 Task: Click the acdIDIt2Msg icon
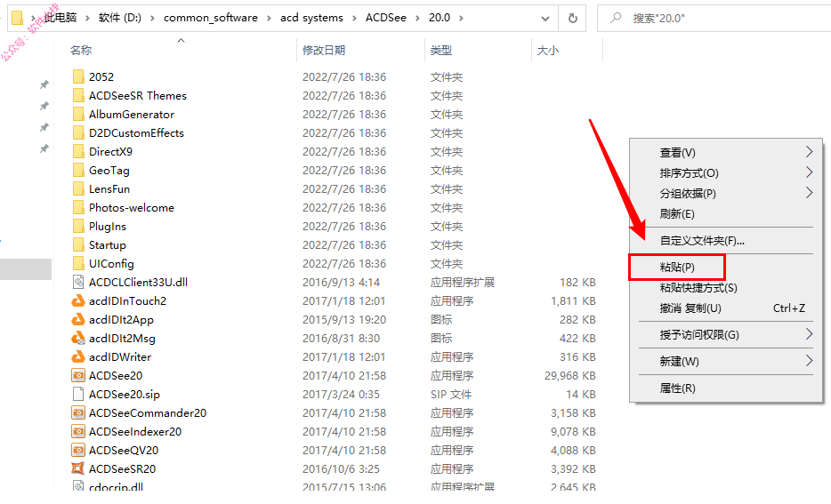[x=78, y=338]
